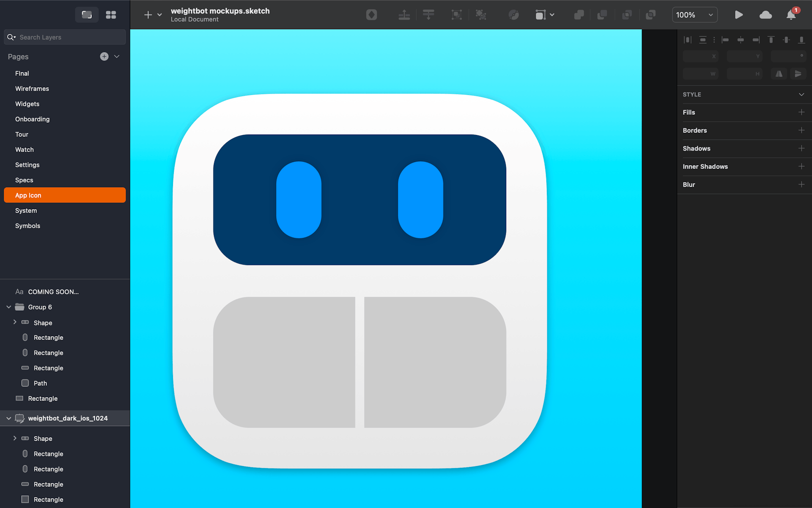This screenshot has width=812, height=508.
Task: Select the Insert plus icon in the toolbar
Action: 148,14
